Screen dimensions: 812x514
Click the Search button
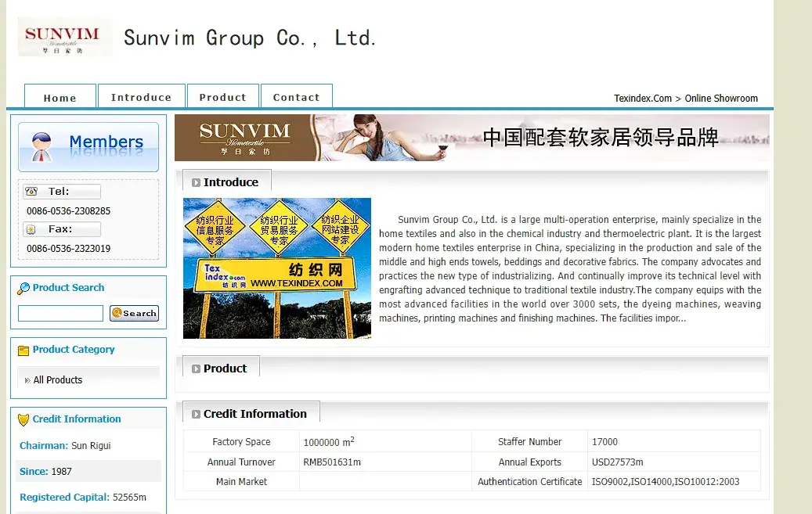click(134, 313)
